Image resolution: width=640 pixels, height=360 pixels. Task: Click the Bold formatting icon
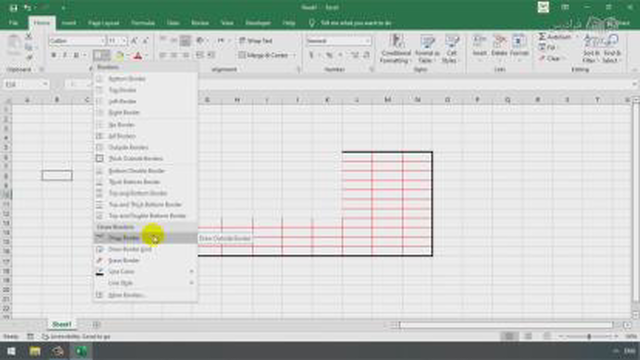coord(53,55)
